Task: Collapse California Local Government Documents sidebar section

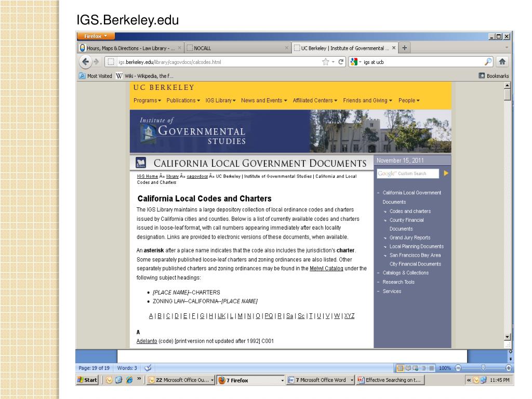Action: point(378,193)
